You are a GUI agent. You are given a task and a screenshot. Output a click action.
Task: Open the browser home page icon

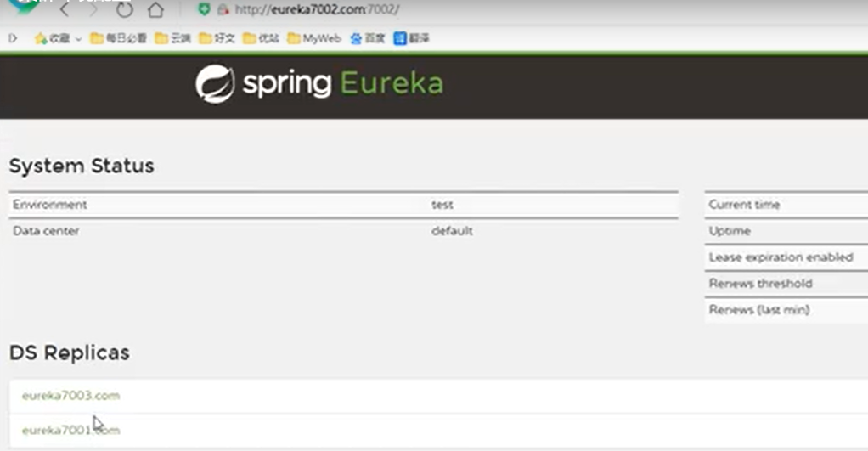tap(155, 9)
